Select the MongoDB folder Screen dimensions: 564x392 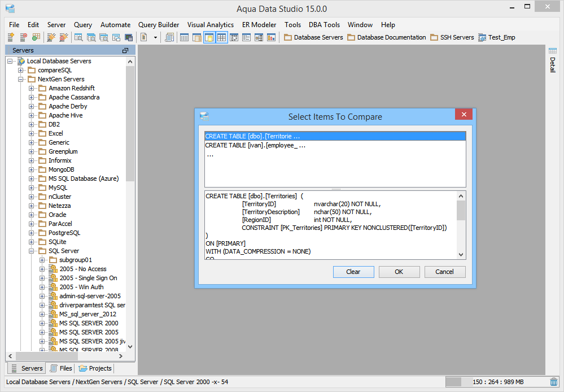[61, 169]
